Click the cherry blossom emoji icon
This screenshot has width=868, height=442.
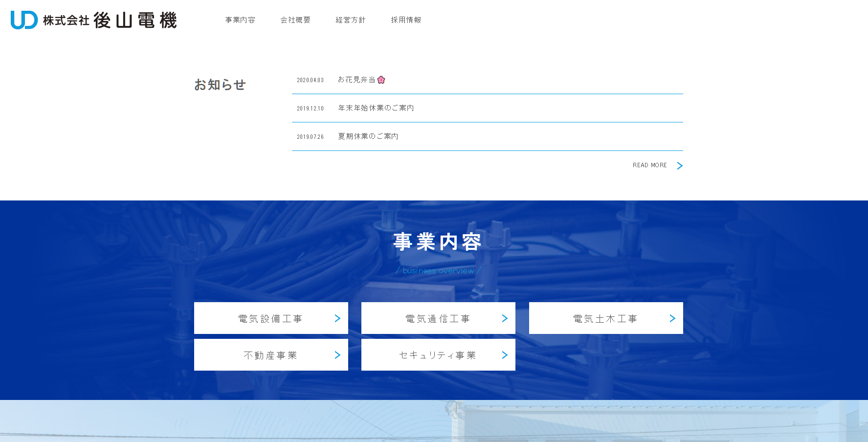[381, 80]
